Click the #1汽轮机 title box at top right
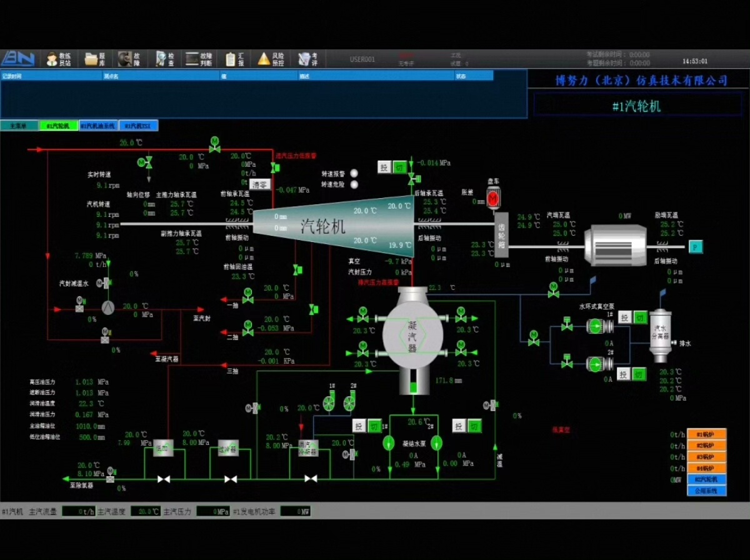Screen dimensions: 750x560 tap(637, 105)
